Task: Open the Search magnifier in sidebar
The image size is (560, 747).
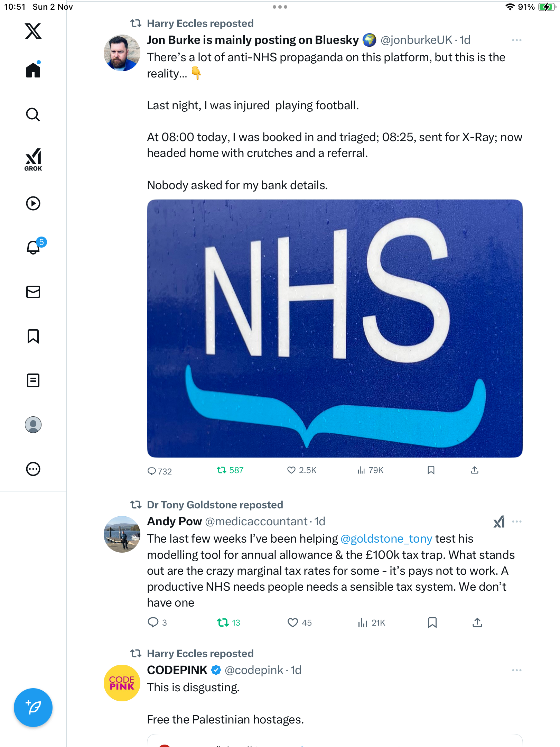Action: click(33, 114)
